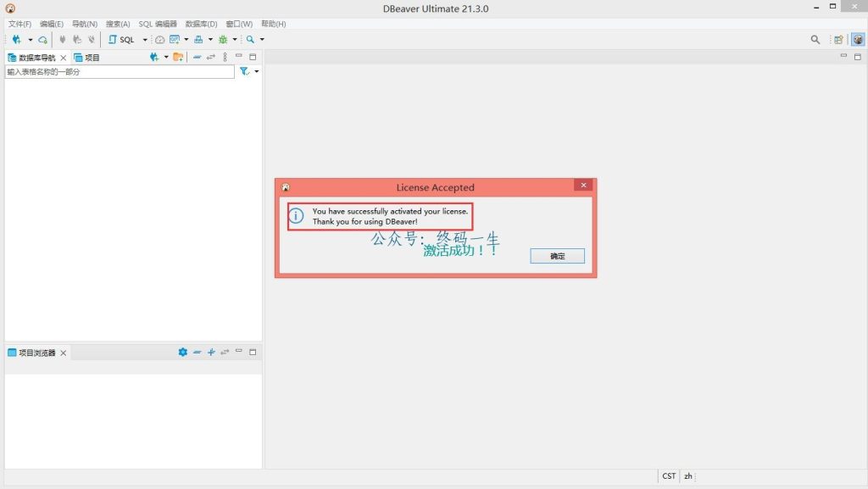Expand the filter funnel dropdown arrow
The width and height of the screenshot is (868, 489).
point(256,71)
